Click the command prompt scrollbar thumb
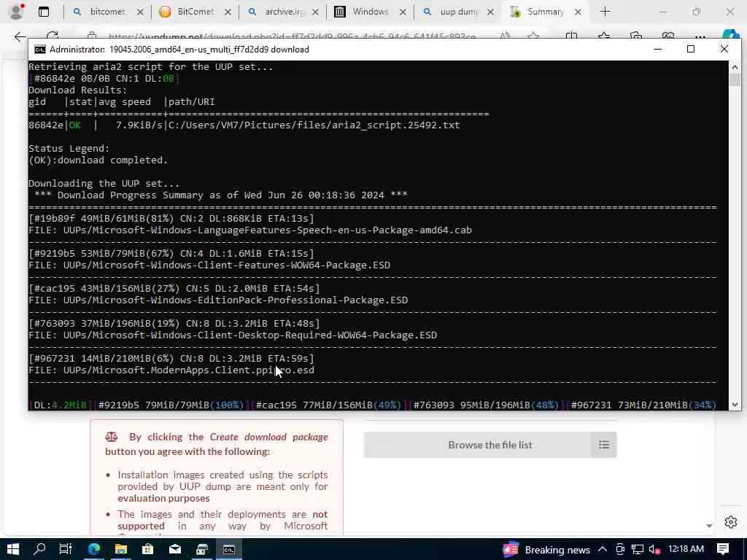The image size is (747, 560). tap(735, 79)
